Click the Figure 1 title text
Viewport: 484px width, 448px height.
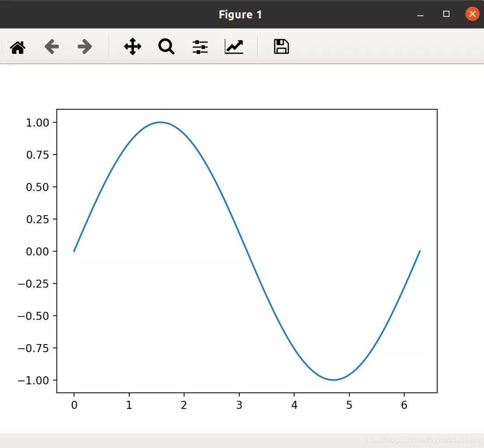tap(240, 14)
